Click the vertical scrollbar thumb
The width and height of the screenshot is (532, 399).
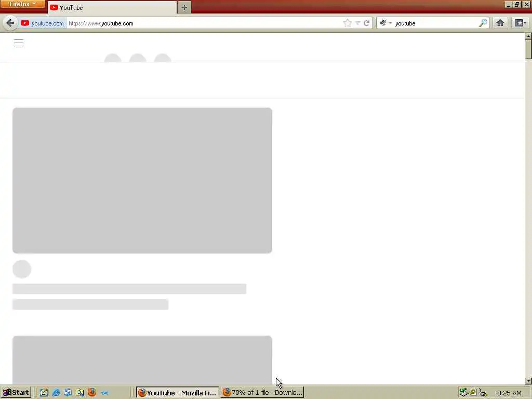tap(528, 49)
